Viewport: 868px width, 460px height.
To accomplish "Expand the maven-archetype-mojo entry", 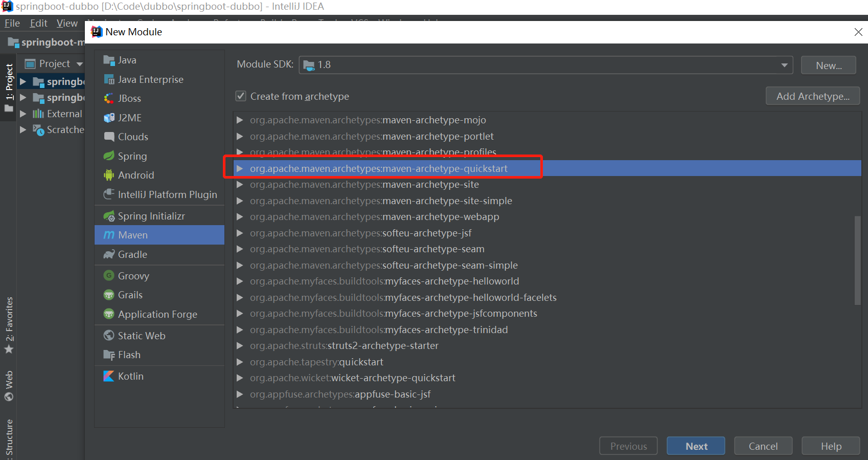I will [240, 120].
